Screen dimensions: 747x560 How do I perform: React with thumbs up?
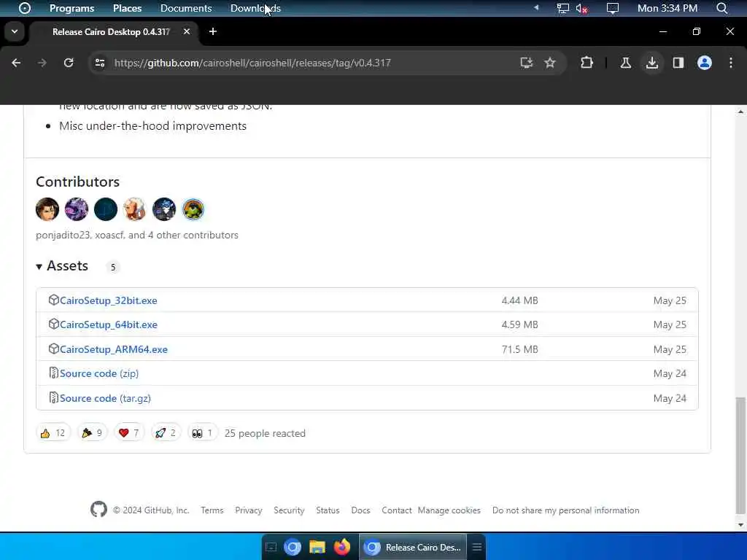[53, 433]
